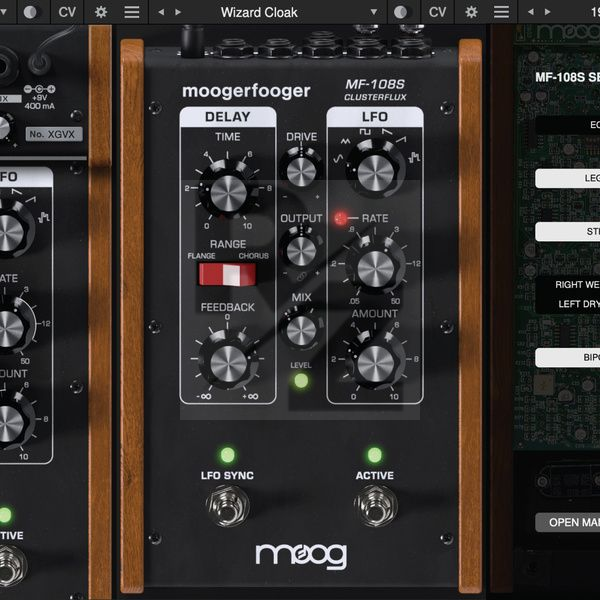
Task: Select the sine LFO waveform icon
Action: coord(338,158)
